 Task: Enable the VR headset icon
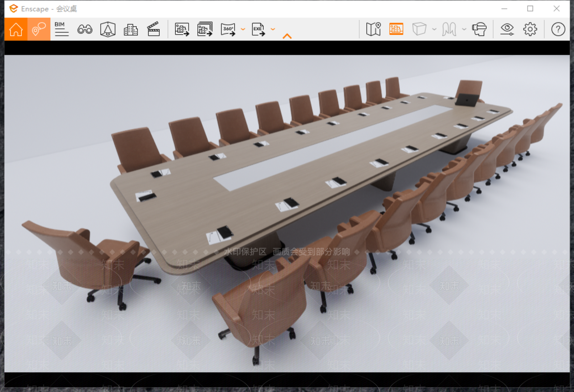(479, 29)
